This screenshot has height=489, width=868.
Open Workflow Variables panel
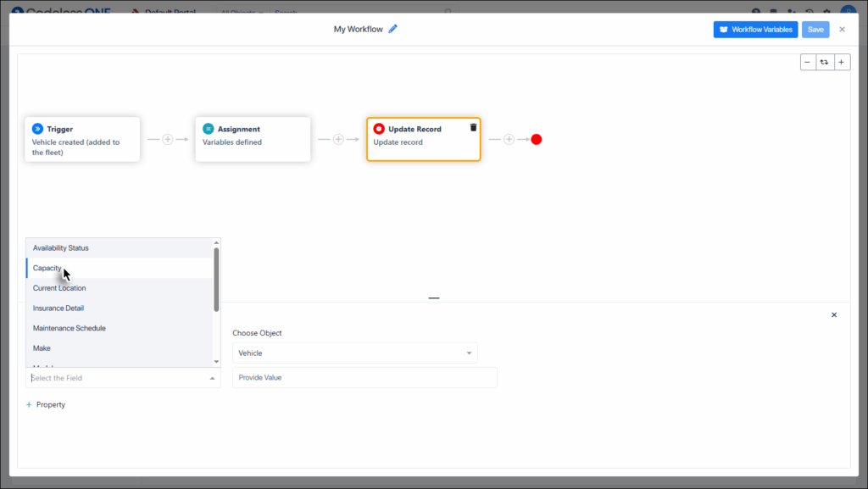point(754,29)
